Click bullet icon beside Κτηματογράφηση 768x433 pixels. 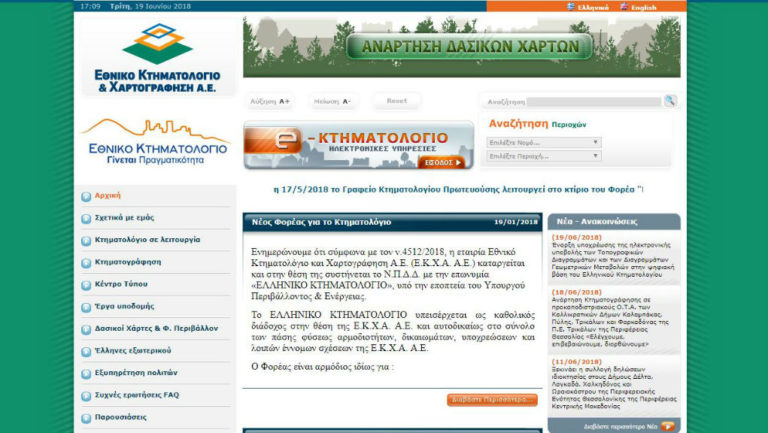86,263
